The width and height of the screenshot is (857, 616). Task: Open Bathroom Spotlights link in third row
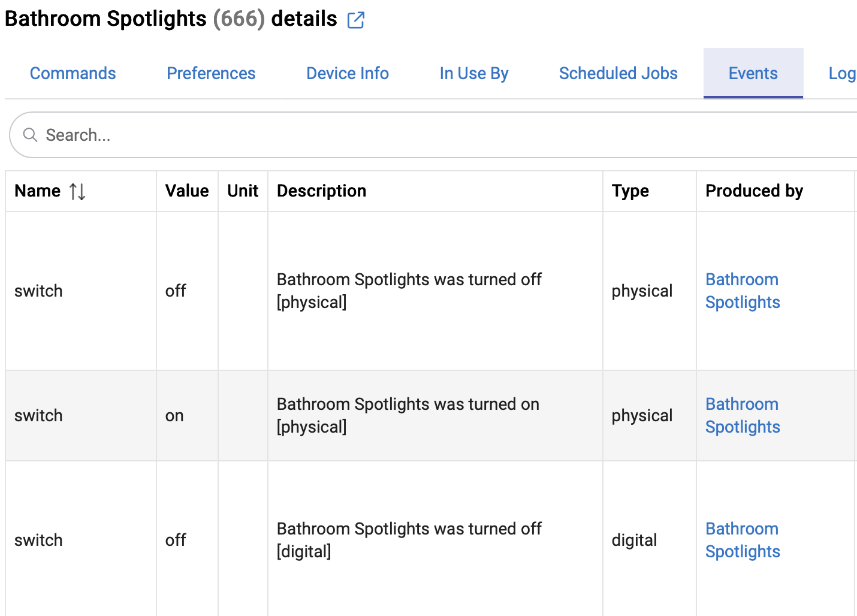pyautogui.click(x=743, y=540)
